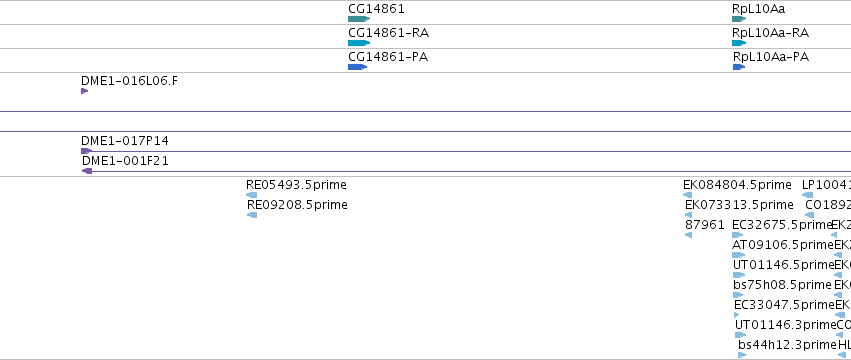
Task: Select the CG14861-RA transcript arrow
Action: pos(359,43)
